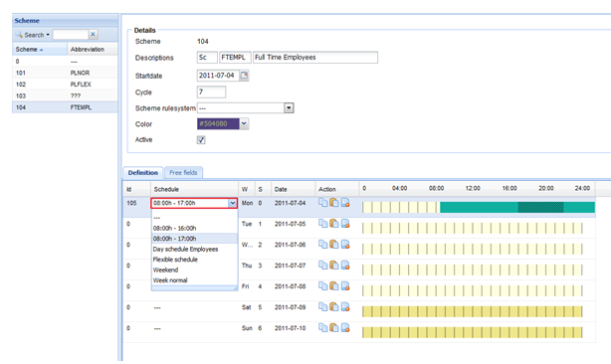Paste into the Mon 2011-07-04 row

334,203
